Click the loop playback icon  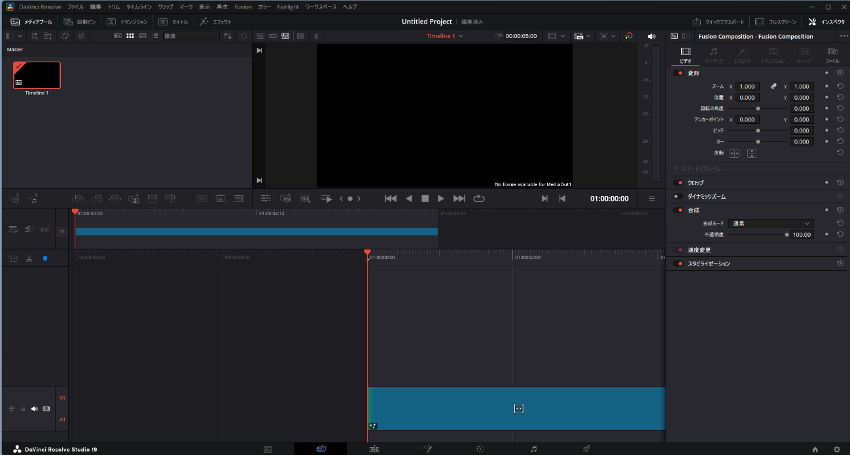coord(479,198)
